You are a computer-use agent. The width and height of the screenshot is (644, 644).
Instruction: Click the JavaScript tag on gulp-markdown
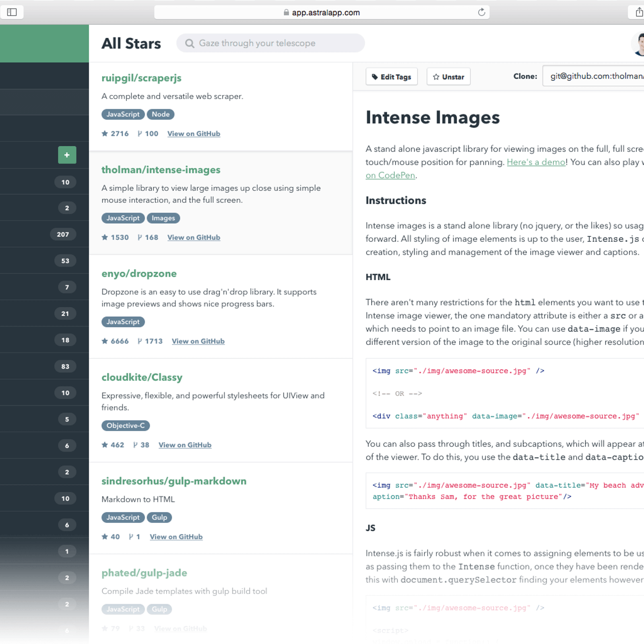pos(123,518)
